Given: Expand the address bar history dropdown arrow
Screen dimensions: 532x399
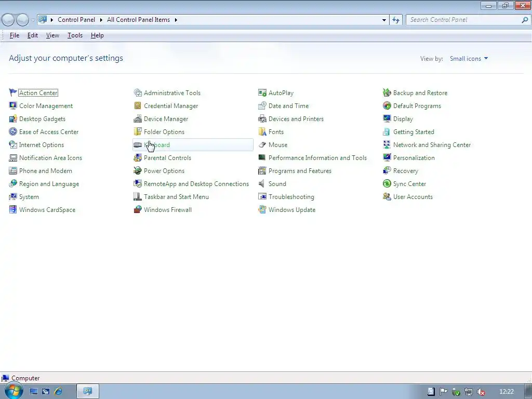Looking at the screenshot, I should coord(384,20).
